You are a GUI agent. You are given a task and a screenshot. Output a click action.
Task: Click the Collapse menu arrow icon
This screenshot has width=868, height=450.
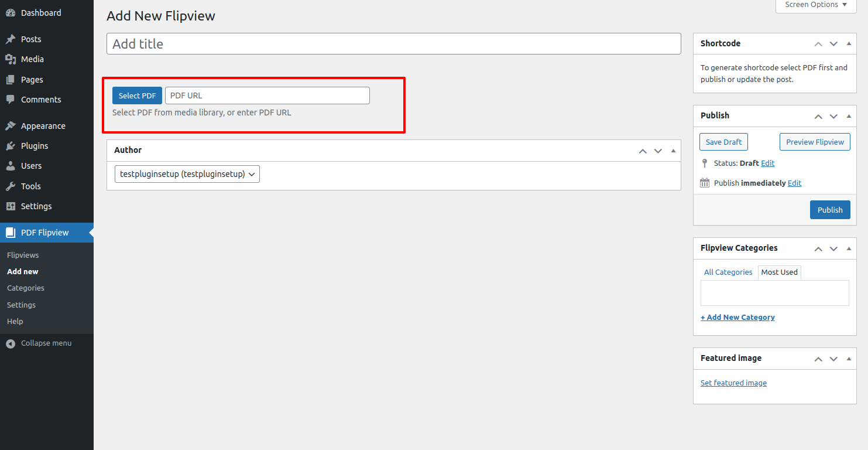point(11,343)
